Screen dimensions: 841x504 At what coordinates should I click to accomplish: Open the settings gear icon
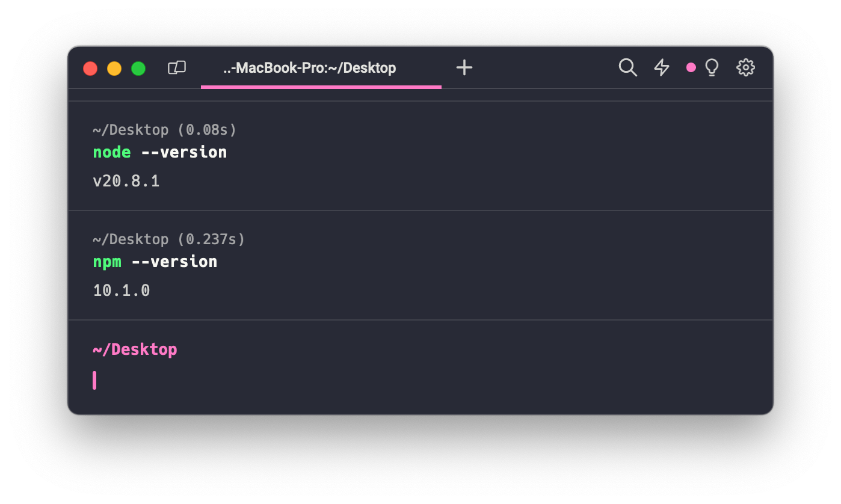746,67
